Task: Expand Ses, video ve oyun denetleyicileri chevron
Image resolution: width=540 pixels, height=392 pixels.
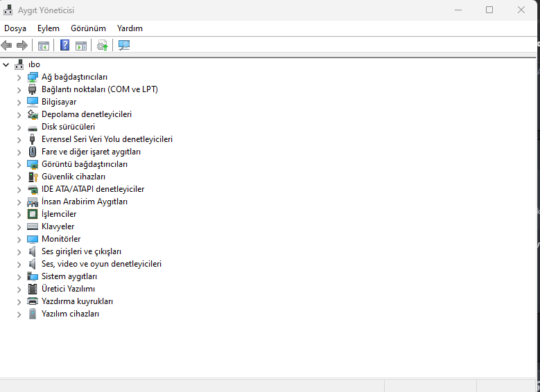Action: pyautogui.click(x=19, y=265)
